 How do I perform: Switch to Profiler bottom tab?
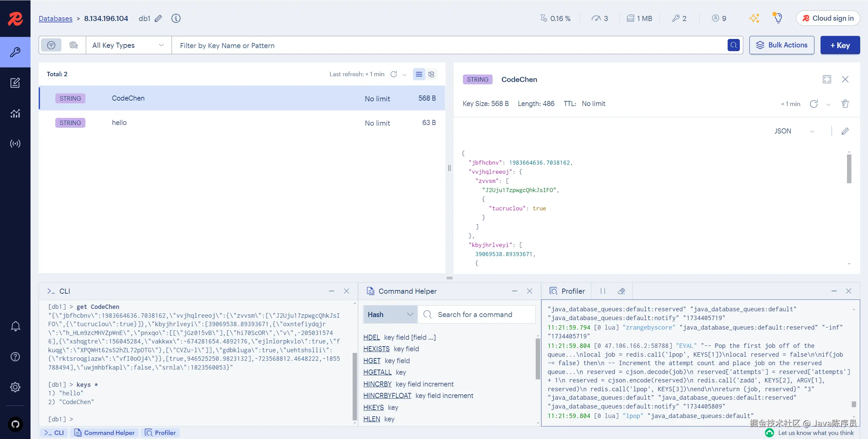click(160, 433)
